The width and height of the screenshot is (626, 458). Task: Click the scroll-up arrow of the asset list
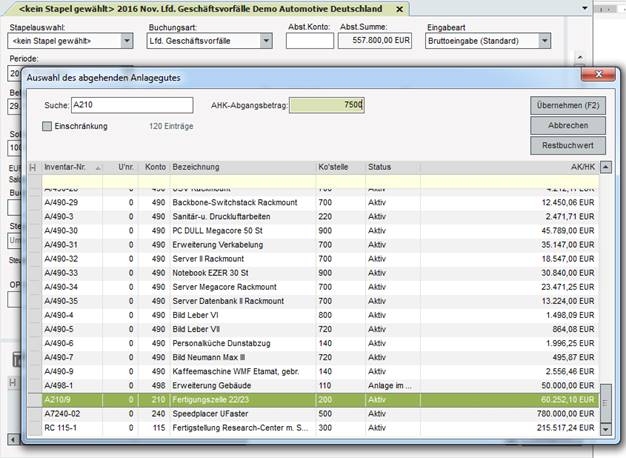tap(606, 167)
